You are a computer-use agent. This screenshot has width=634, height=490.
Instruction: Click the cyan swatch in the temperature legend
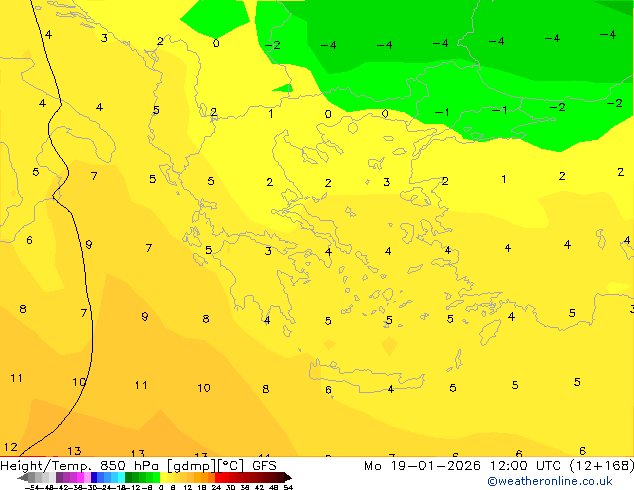click(x=121, y=477)
